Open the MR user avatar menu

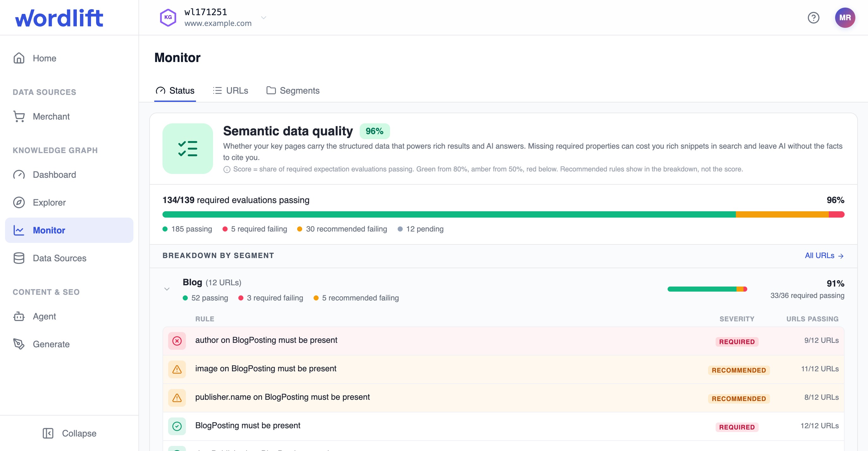(845, 17)
